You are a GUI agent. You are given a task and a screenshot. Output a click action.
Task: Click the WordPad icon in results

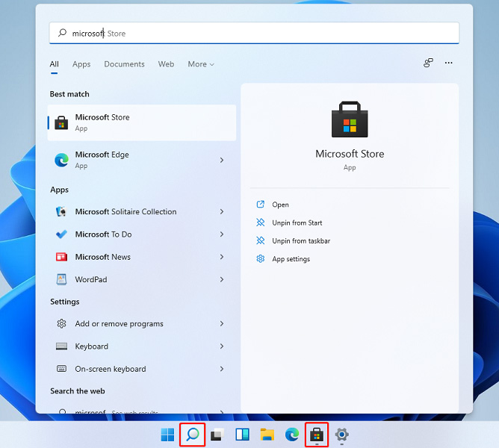pyautogui.click(x=61, y=279)
